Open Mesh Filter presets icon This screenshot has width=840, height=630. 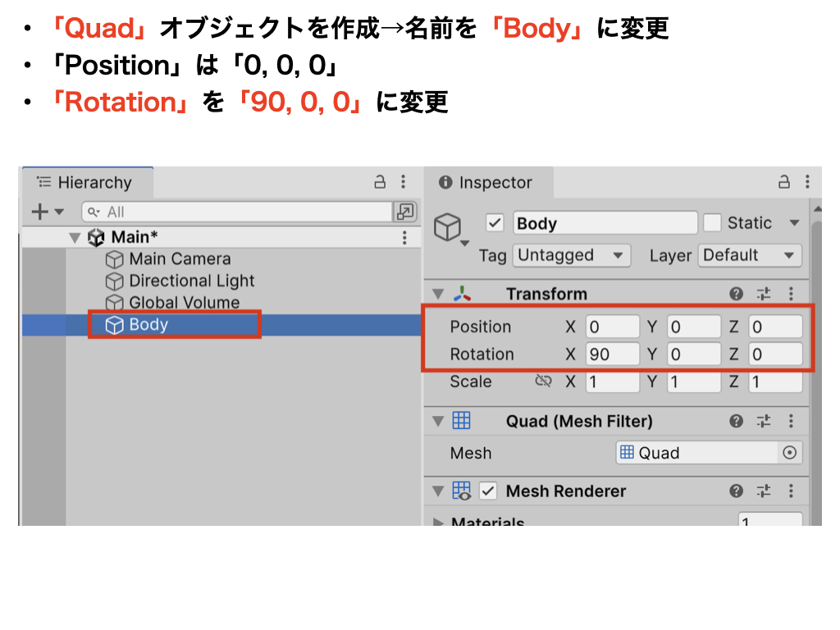[x=764, y=421]
